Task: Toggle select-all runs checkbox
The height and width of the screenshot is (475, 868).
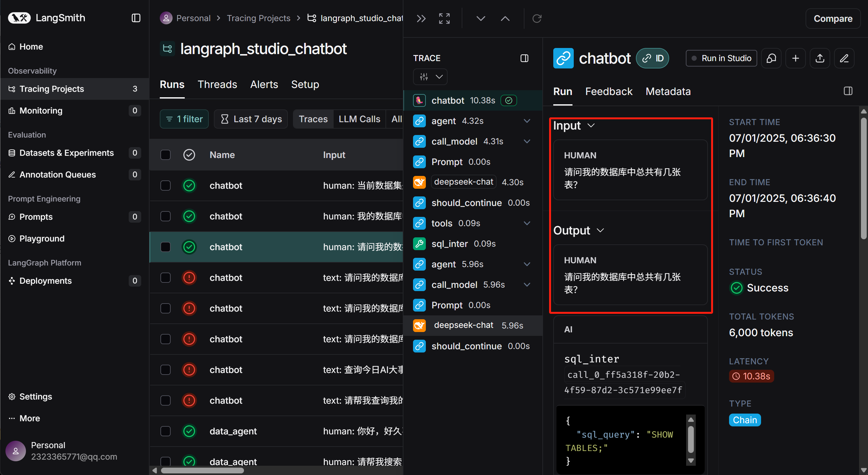Action: click(166, 155)
